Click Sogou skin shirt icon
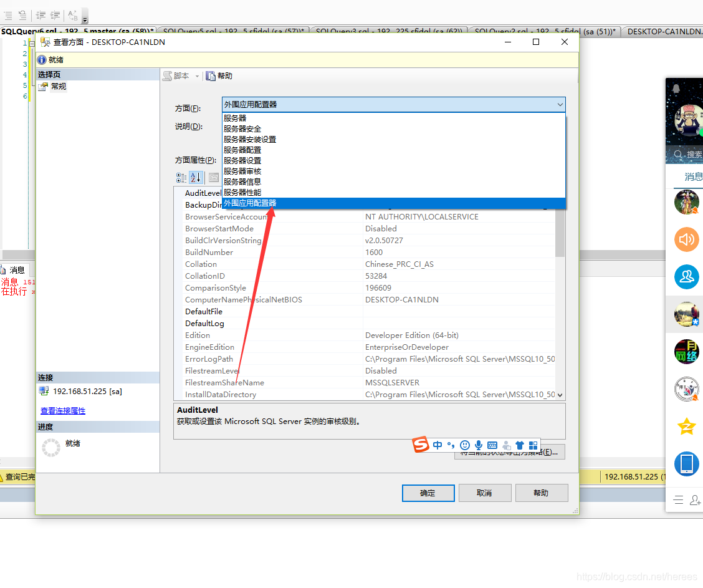This screenshot has width=703, height=588. (x=520, y=445)
